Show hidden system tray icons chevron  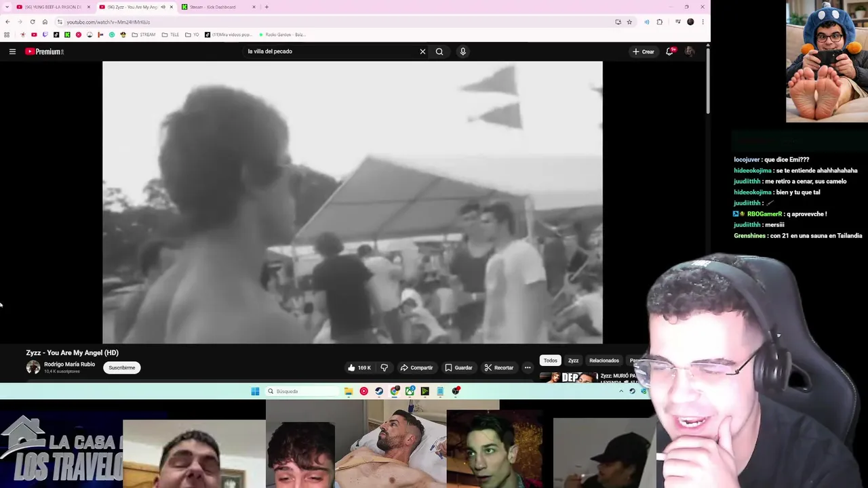[620, 391]
